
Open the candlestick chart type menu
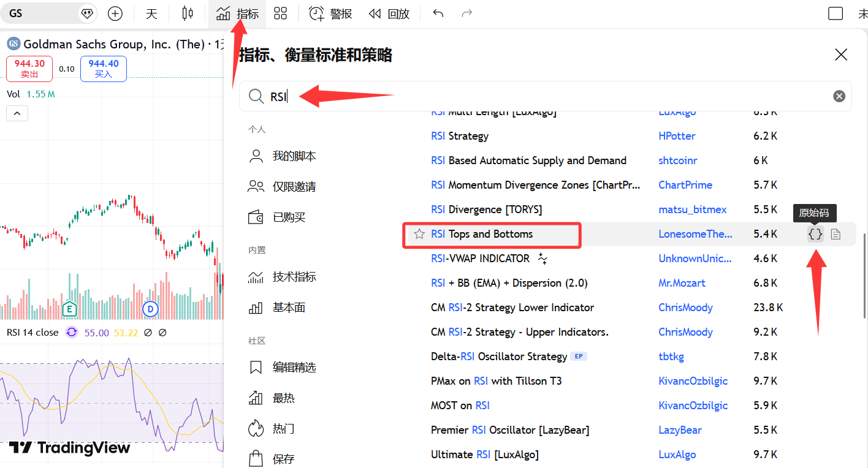188,13
